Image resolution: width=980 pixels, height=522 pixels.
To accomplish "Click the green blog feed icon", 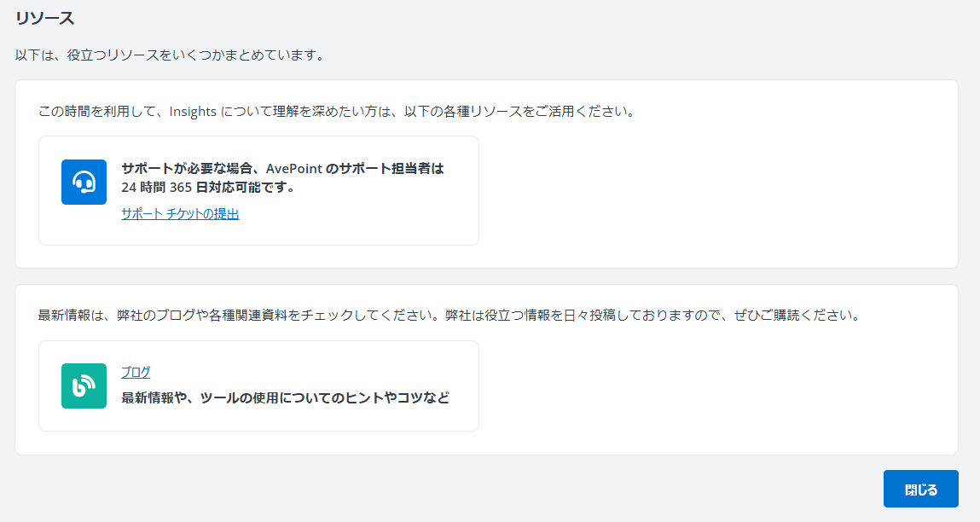I will click(x=84, y=386).
